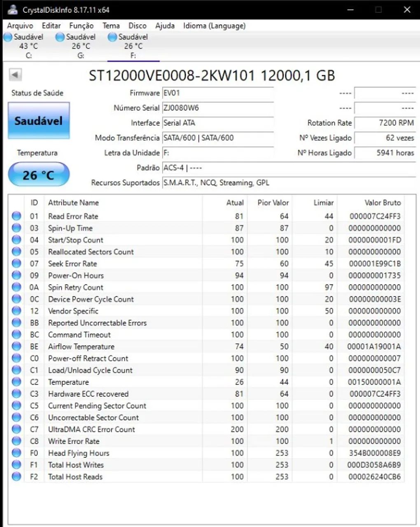Click the blue status dot for Spin-Up Time
Image resolution: width=420 pixels, height=527 pixels.
click(16, 228)
